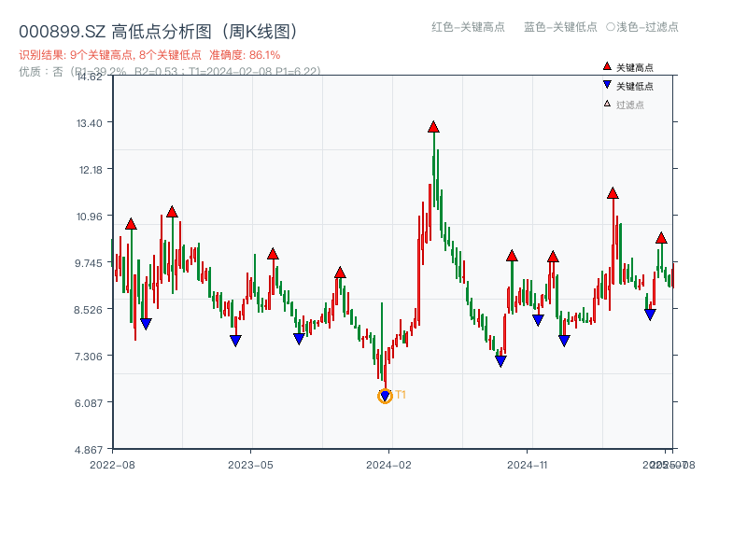
Task: Click the red 关键高点 legend triangle icon
Action: pyautogui.click(x=607, y=66)
